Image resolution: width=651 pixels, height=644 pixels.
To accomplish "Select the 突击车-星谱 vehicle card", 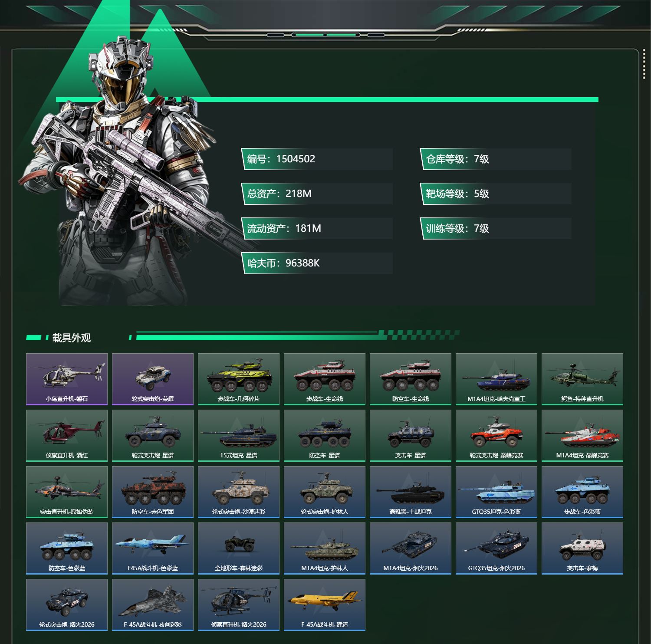I will pos(411,436).
